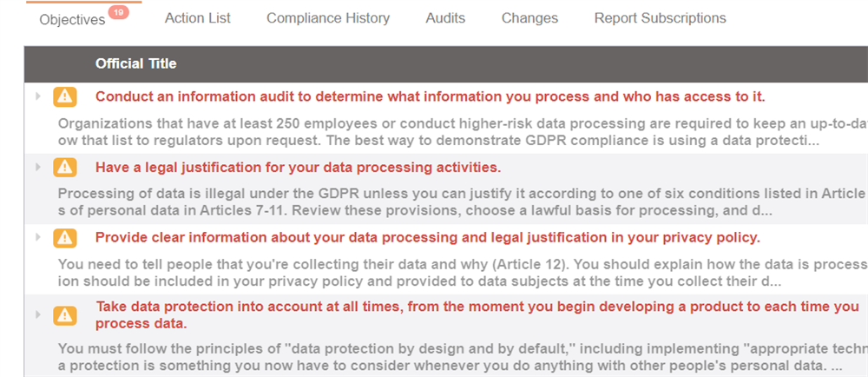868x377 pixels.
Task: Expand the legal justification objective row
Action: [x=37, y=167]
